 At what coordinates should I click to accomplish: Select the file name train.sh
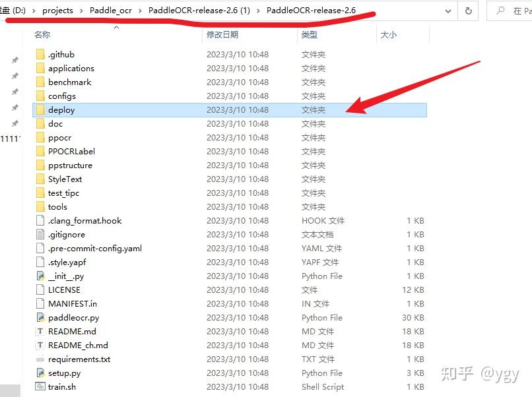click(x=62, y=387)
